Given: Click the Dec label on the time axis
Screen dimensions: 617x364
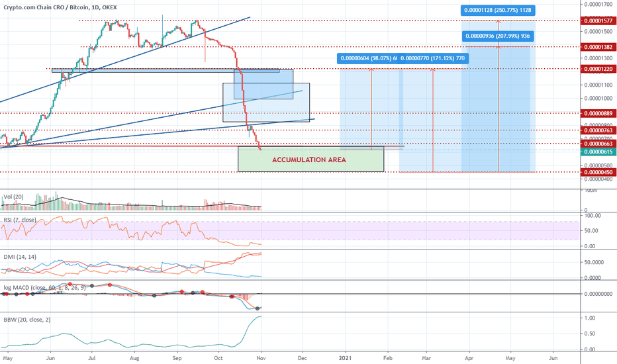Looking at the screenshot, I should [x=303, y=358].
